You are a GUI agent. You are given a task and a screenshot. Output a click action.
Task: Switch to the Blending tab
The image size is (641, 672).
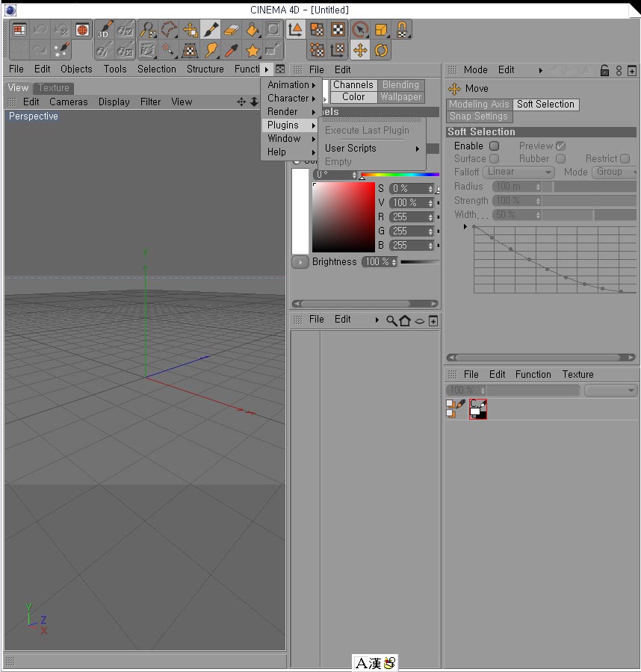400,85
